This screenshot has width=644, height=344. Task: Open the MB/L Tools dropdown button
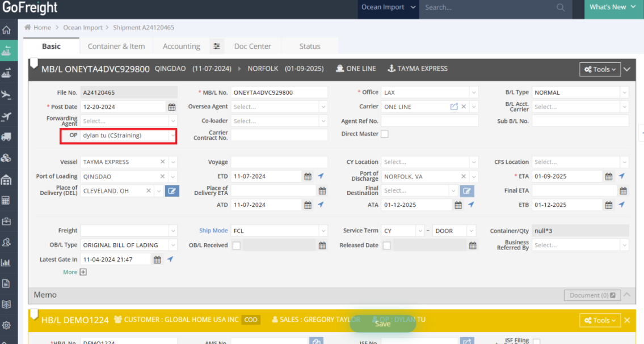[x=600, y=69]
